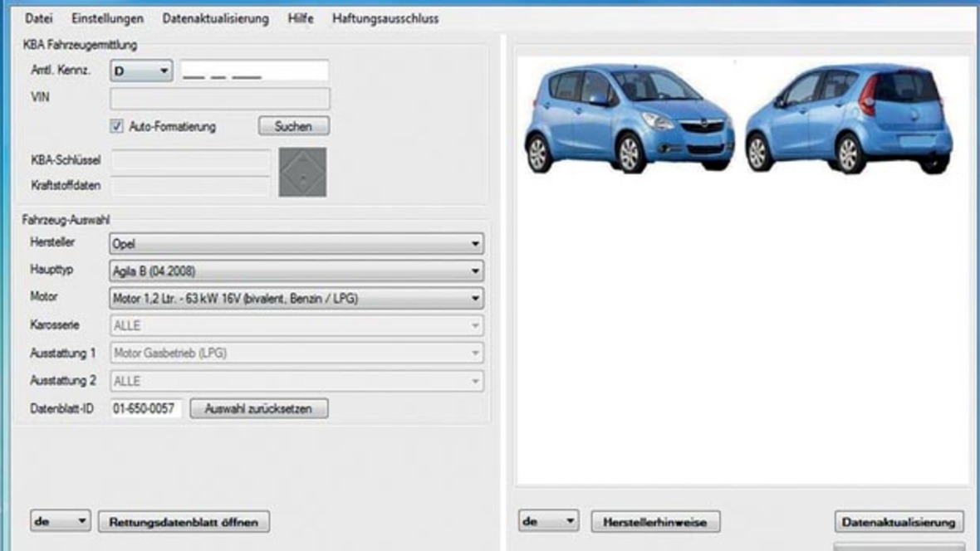Open the Datenaktualisierung menu
980x551 pixels.
pos(216,19)
